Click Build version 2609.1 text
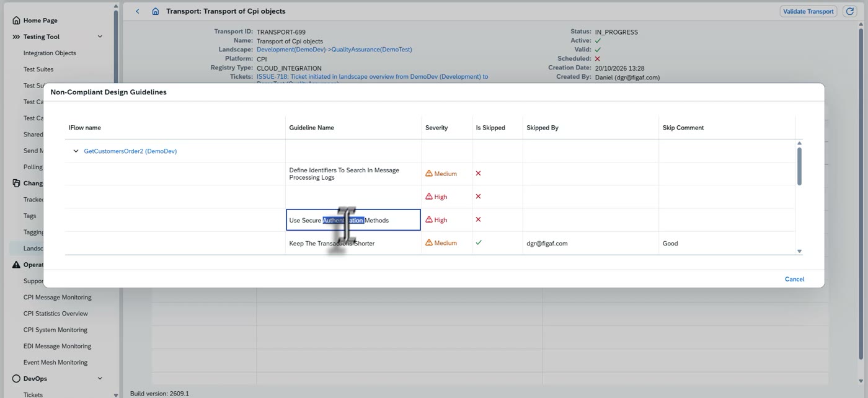 pos(159,394)
